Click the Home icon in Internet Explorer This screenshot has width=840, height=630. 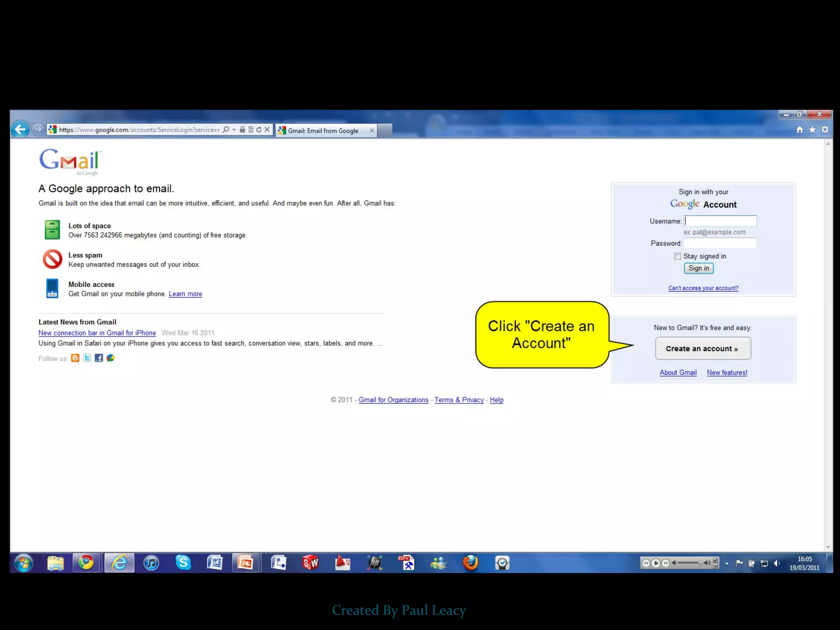(799, 130)
